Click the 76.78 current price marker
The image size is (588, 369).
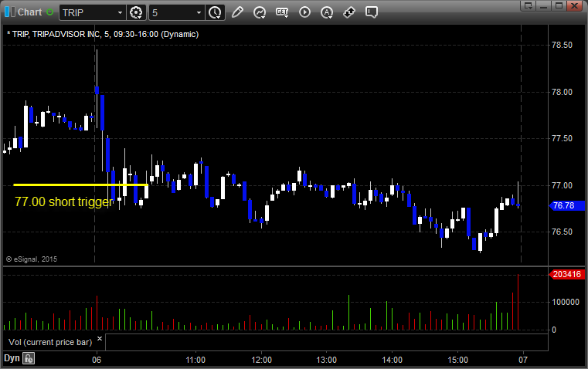click(x=563, y=206)
